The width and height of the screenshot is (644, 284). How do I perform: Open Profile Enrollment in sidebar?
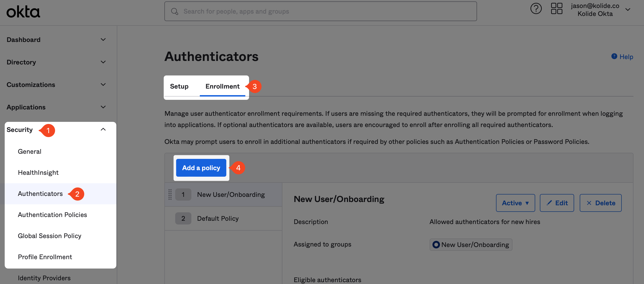(45, 257)
